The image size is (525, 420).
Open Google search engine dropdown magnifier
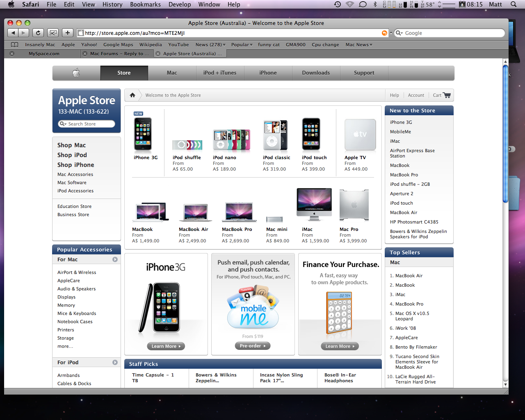click(399, 33)
